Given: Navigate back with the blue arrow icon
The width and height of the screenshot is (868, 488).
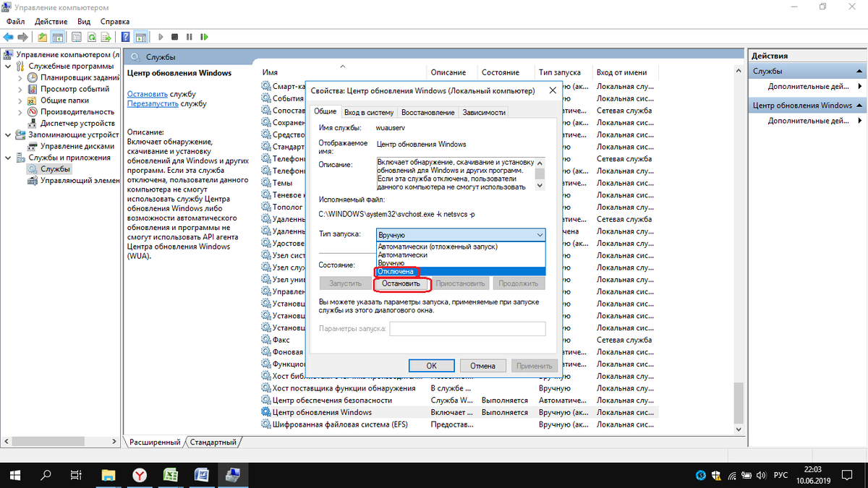Looking at the screenshot, I should click(9, 37).
